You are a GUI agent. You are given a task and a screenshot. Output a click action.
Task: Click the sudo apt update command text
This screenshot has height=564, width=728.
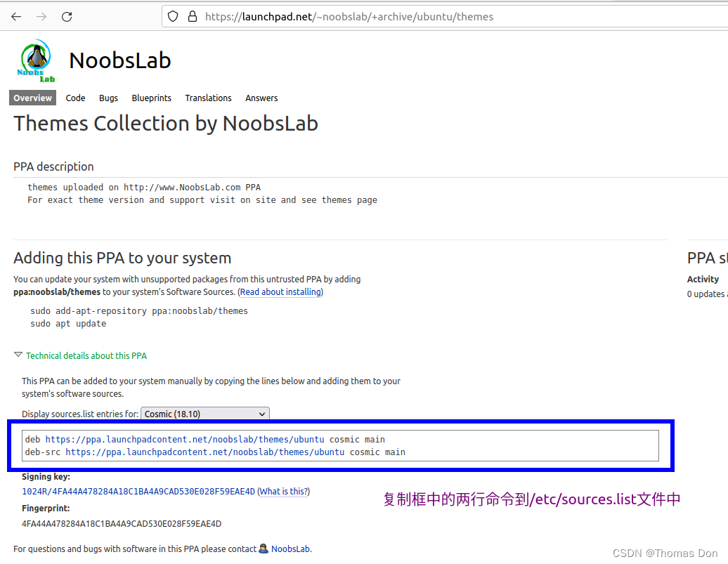pyautogui.click(x=68, y=324)
